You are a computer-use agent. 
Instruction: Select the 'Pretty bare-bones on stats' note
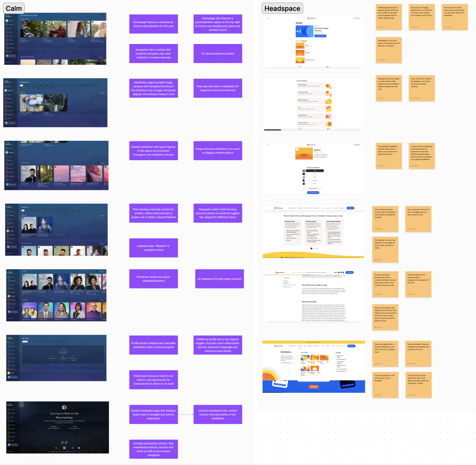tap(154, 380)
